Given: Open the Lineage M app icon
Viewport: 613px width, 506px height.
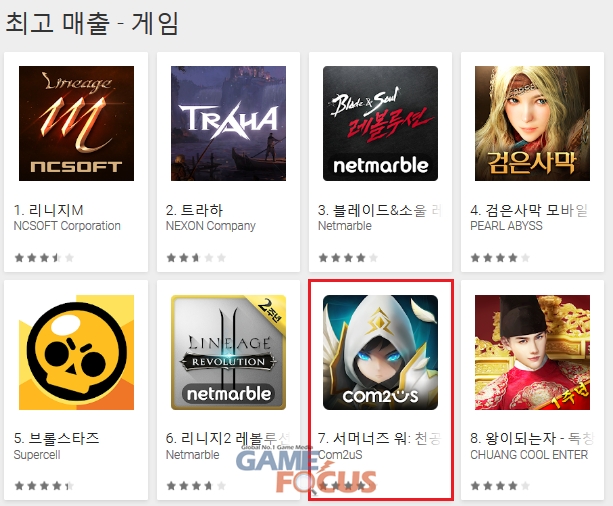Looking at the screenshot, I should (x=76, y=124).
